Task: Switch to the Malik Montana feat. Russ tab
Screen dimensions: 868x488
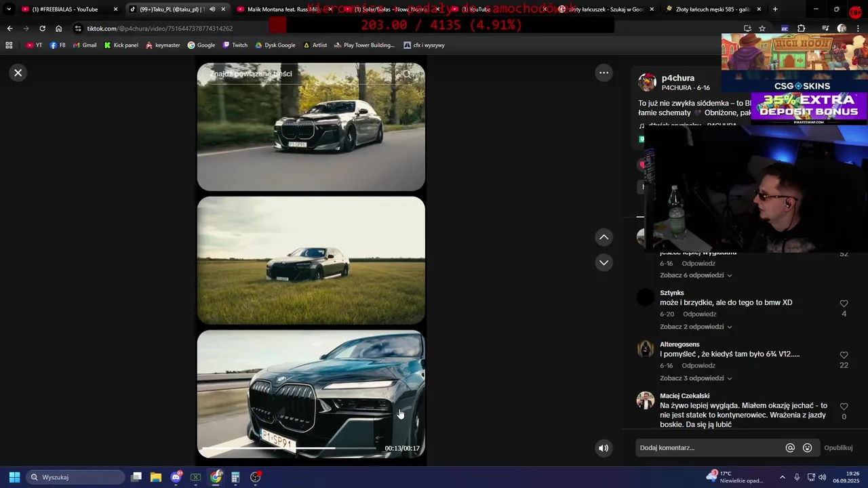Action: (x=283, y=9)
